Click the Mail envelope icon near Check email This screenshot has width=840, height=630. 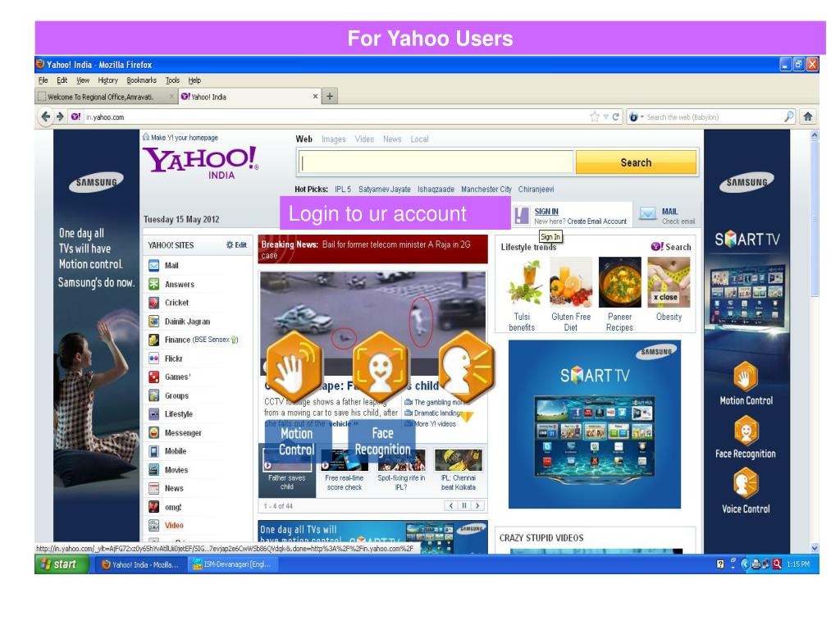click(x=648, y=214)
